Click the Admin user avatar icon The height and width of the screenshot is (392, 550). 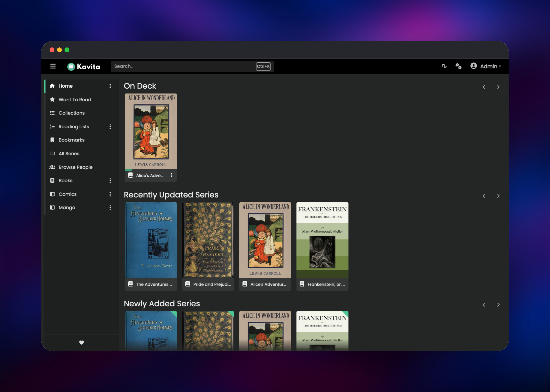click(473, 66)
